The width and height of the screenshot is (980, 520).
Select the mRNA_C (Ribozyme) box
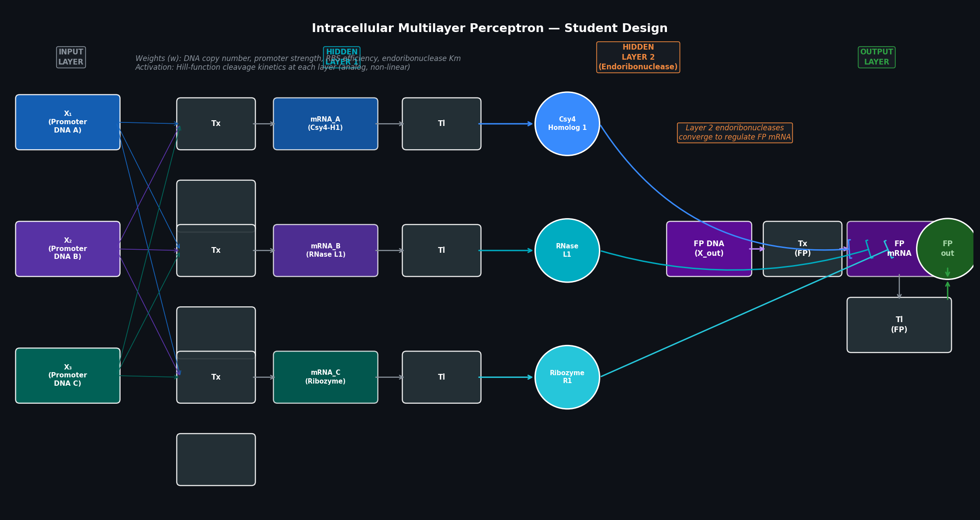point(325,377)
